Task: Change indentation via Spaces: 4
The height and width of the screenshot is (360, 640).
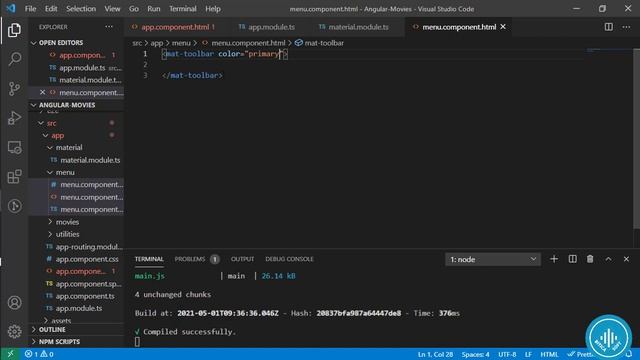Action: tap(476, 354)
